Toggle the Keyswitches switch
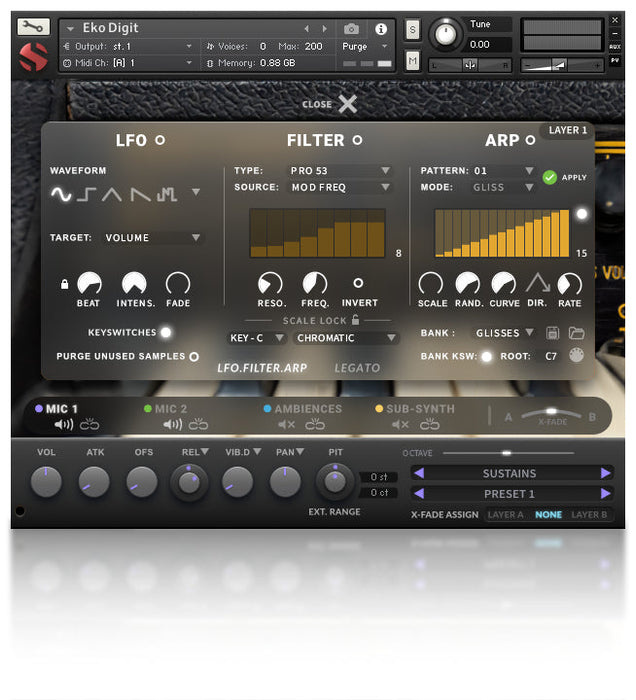Screen dimensions: 636x700 [x=165, y=332]
